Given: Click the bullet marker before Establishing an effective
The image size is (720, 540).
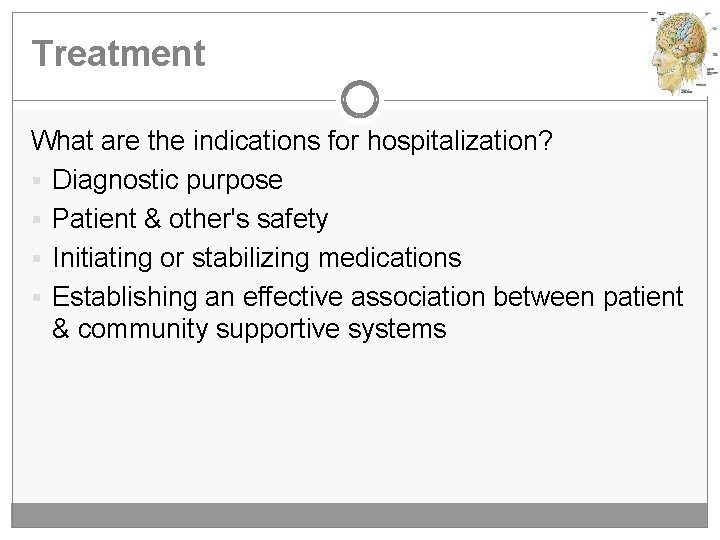Looking at the screenshot, I should click(x=37, y=297).
